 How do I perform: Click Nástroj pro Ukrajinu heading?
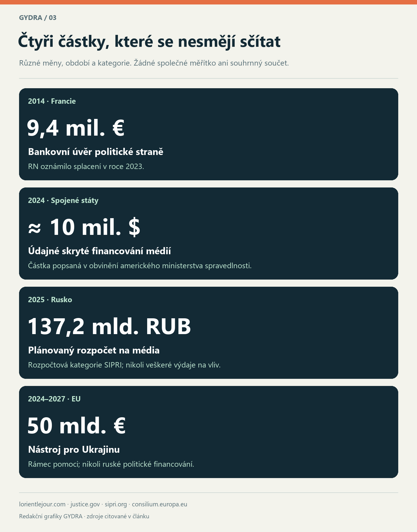pyautogui.click(x=74, y=449)
